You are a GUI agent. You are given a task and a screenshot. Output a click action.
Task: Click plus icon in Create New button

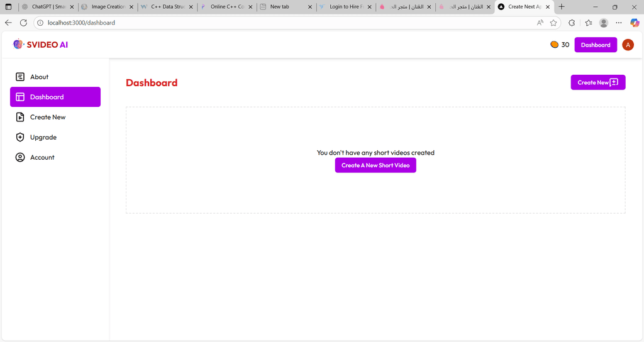point(614,82)
